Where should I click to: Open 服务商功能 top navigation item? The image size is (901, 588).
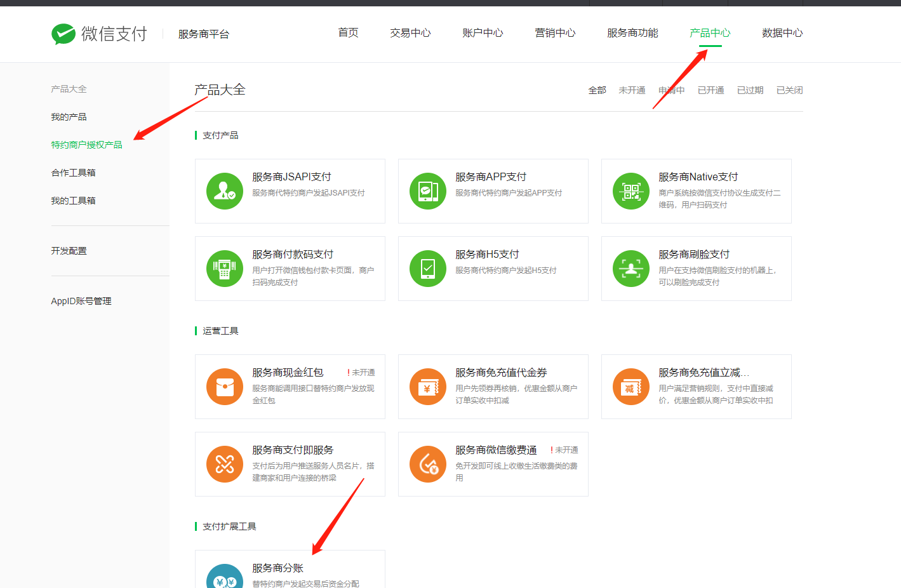[633, 33]
